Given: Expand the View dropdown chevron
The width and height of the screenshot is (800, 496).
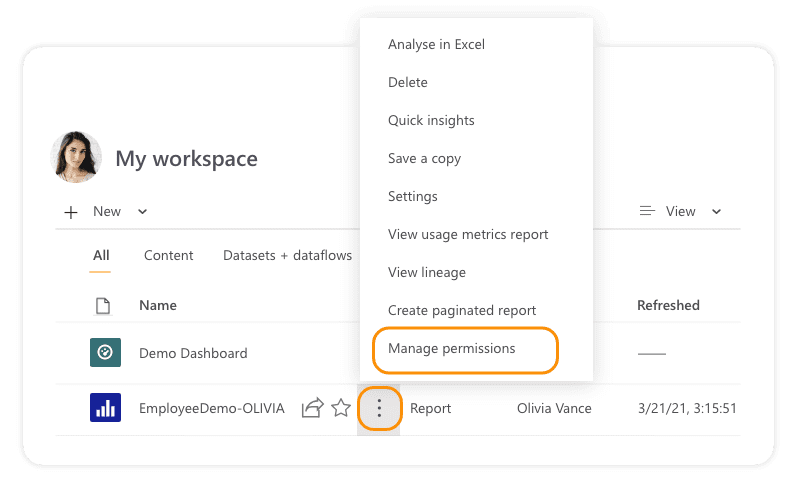Looking at the screenshot, I should pos(716,211).
